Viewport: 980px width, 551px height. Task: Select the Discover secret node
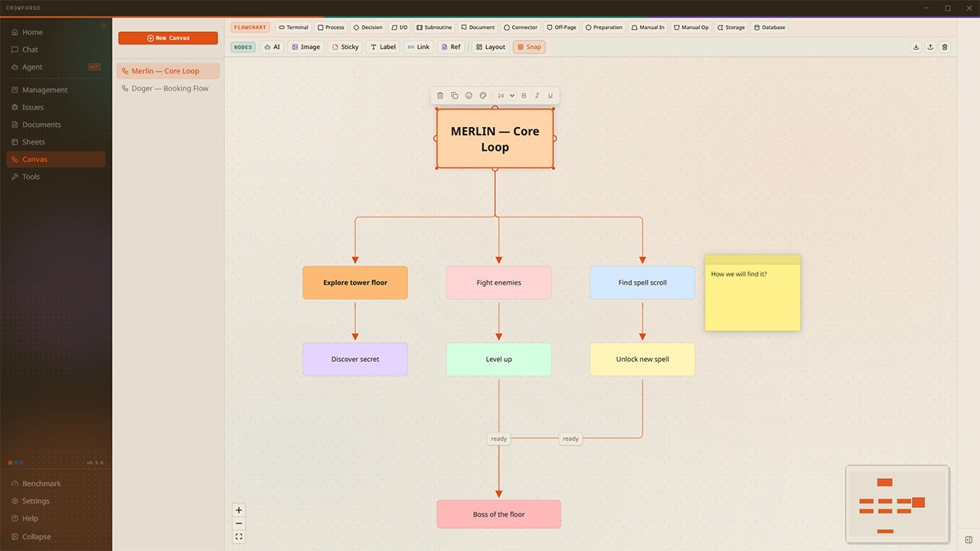coord(355,359)
